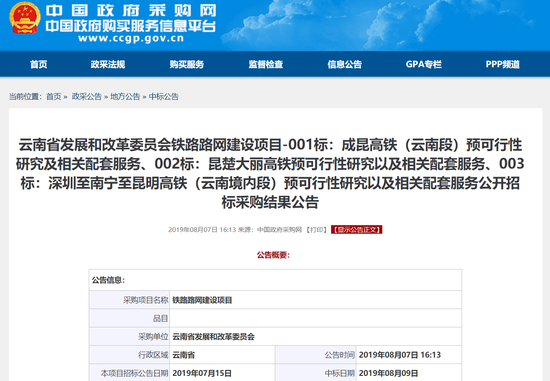This screenshot has height=381, width=550.
Task: Select 监督检查 in navigation bar
Action: pyautogui.click(x=266, y=64)
